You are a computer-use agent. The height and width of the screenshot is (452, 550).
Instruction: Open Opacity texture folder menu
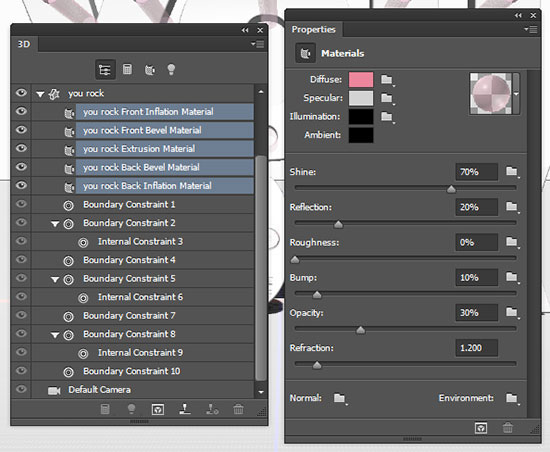point(512,312)
